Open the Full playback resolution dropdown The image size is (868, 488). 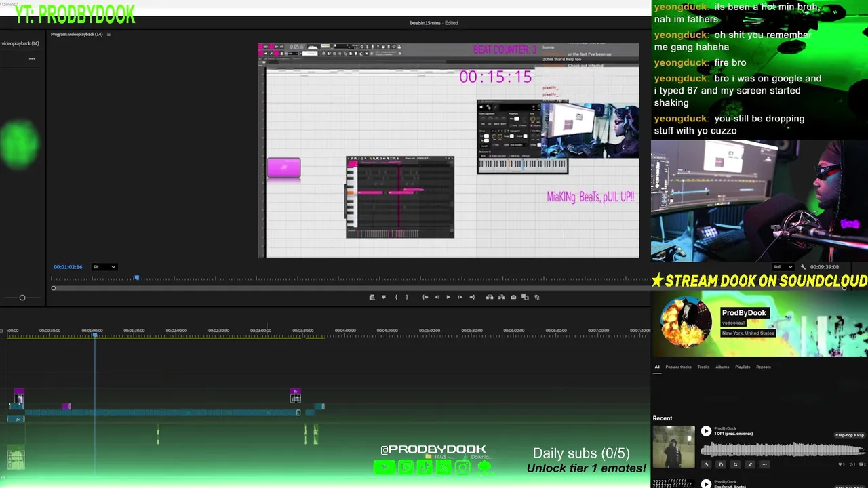(x=783, y=267)
